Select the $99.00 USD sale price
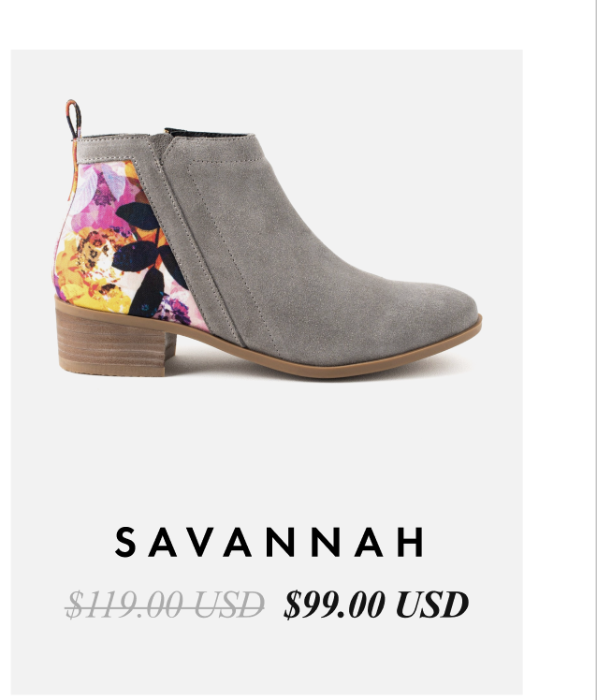The height and width of the screenshot is (700, 597). 376,605
